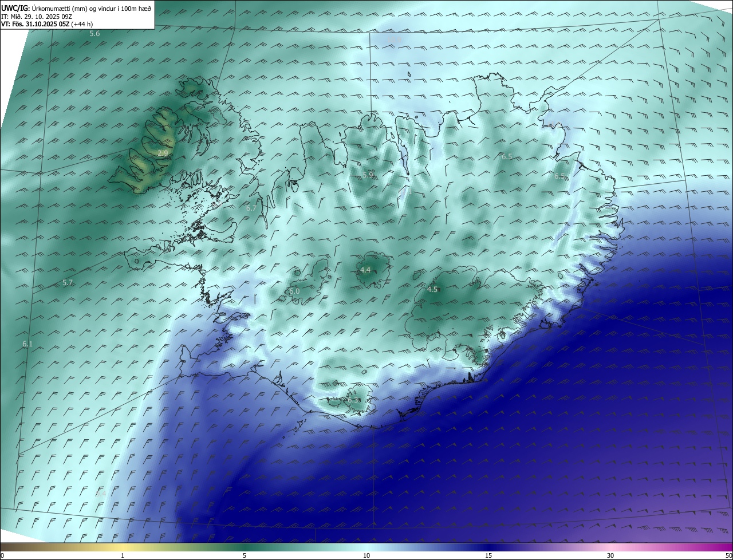The image size is (733, 560).
Task: Click the 5.6 value label below the title box
Action: pyautogui.click(x=94, y=34)
